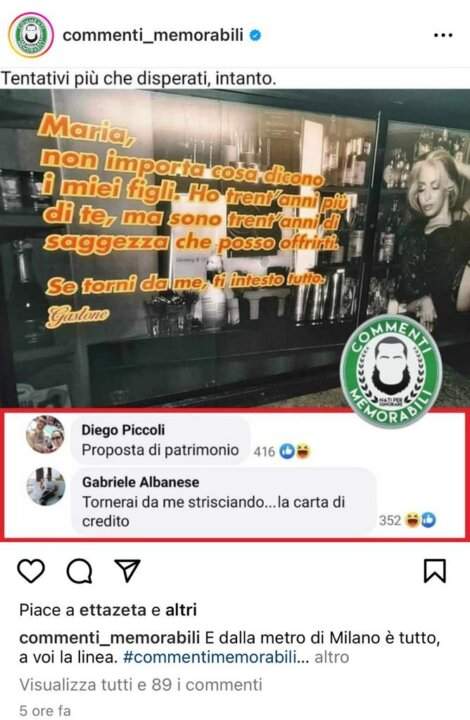
Task: Tap Gabriele Albanese's avatar
Action: tap(45, 486)
